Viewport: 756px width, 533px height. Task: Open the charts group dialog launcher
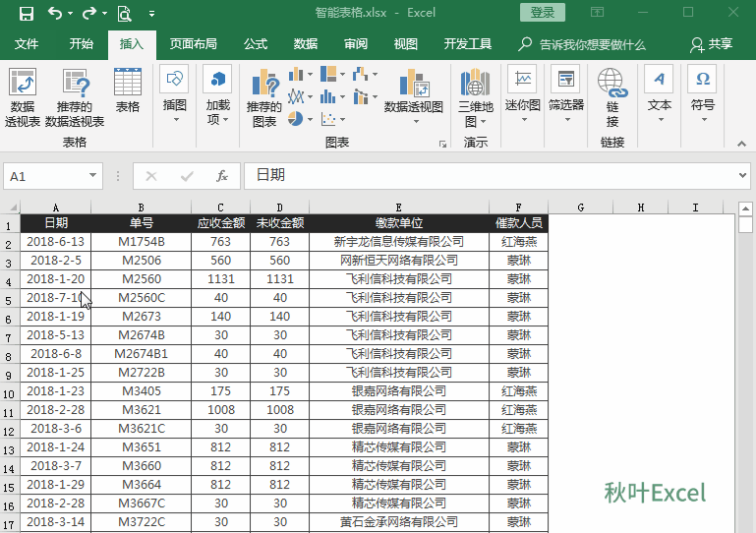(442, 144)
